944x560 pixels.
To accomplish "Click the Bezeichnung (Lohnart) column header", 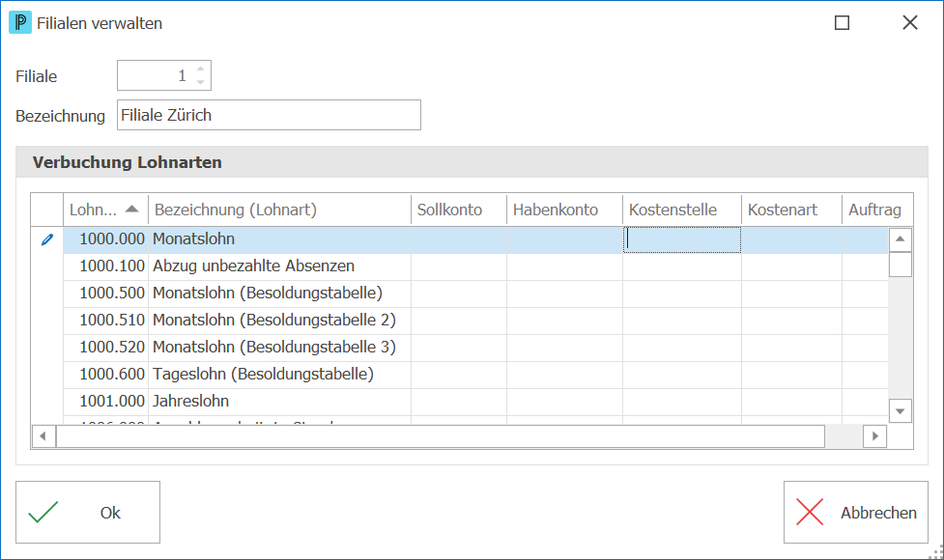I will [279, 210].
